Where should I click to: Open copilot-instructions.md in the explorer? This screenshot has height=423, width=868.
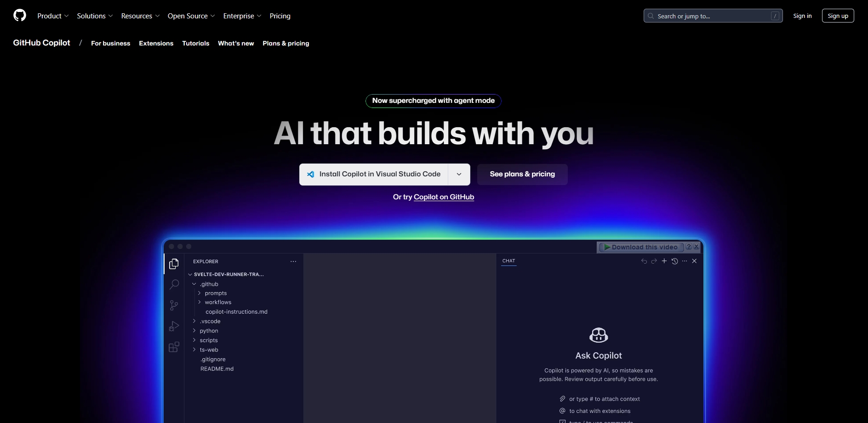tap(236, 312)
